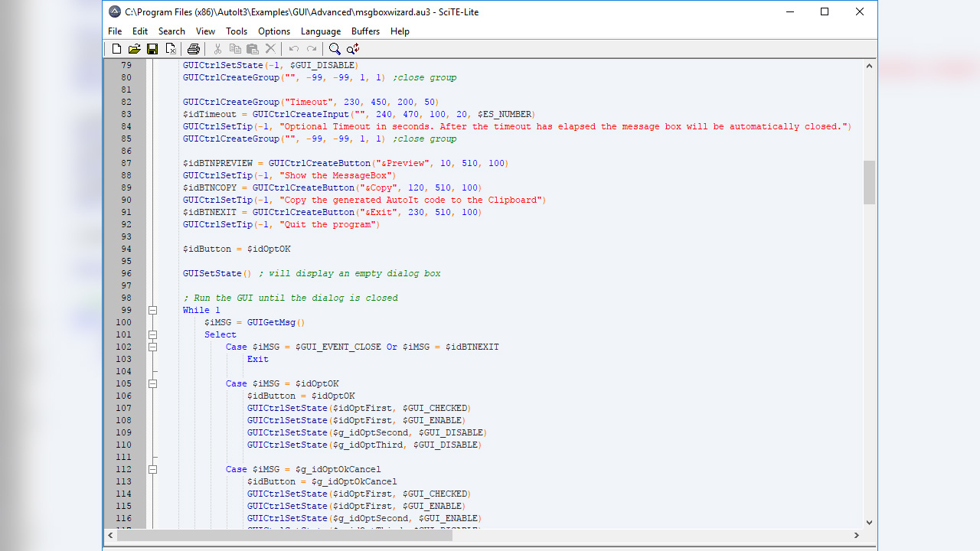Click the "$ES_NUMBER" constant on line 83
Viewport: 980px width, 551px height.
coord(504,114)
